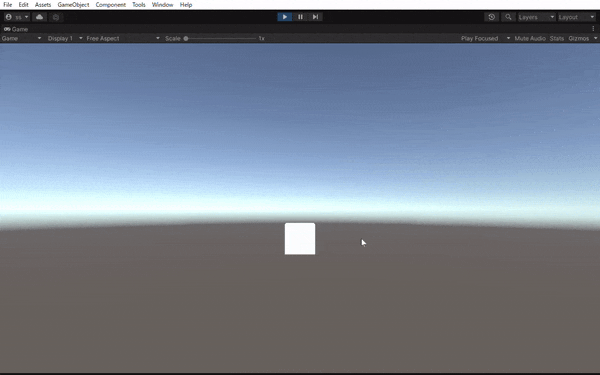Open the account dropdown labeled ss

[17, 17]
